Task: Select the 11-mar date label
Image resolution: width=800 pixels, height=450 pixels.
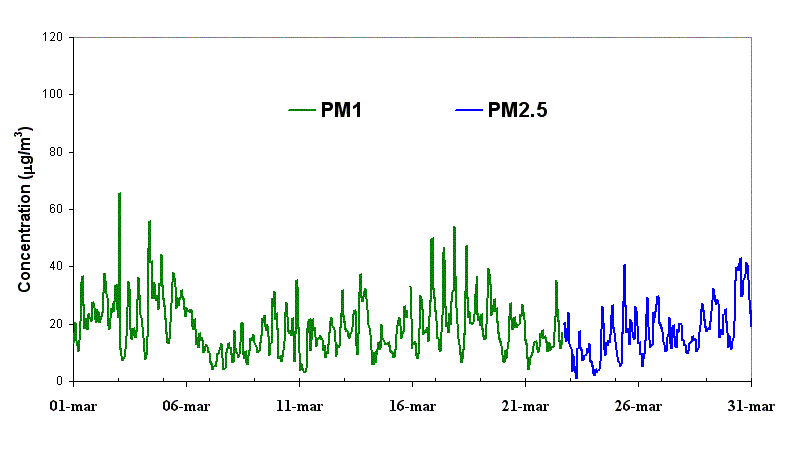Action: pyautogui.click(x=299, y=406)
